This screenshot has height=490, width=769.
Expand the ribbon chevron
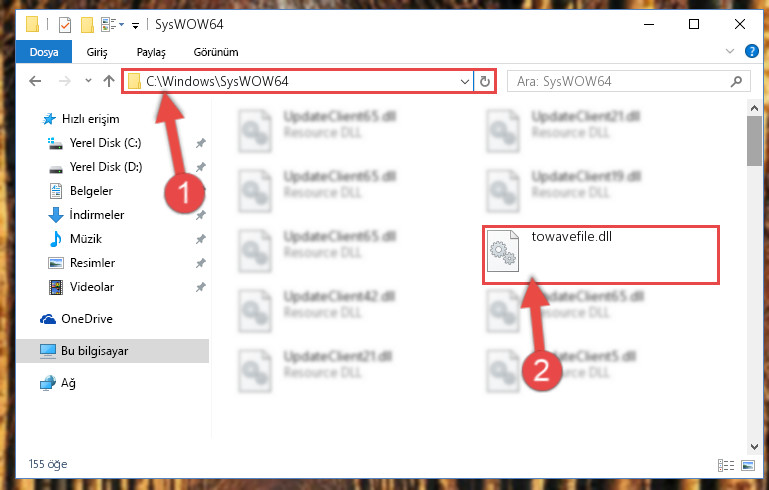click(x=730, y=51)
